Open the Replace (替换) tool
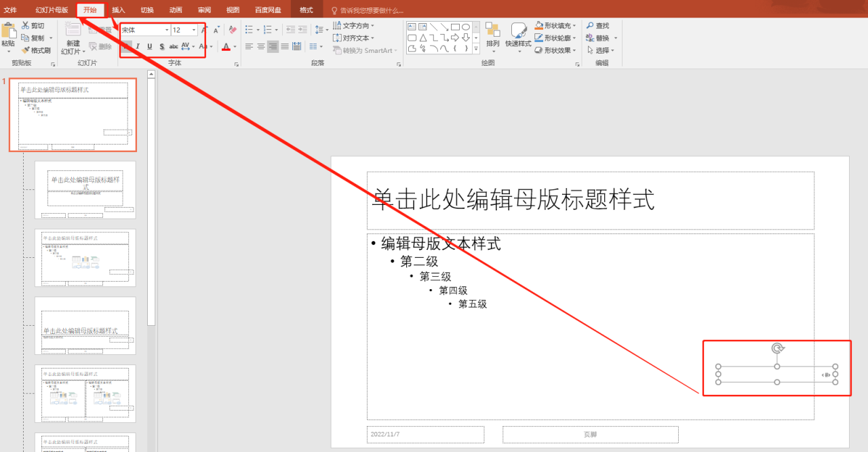868x452 pixels. [x=600, y=39]
